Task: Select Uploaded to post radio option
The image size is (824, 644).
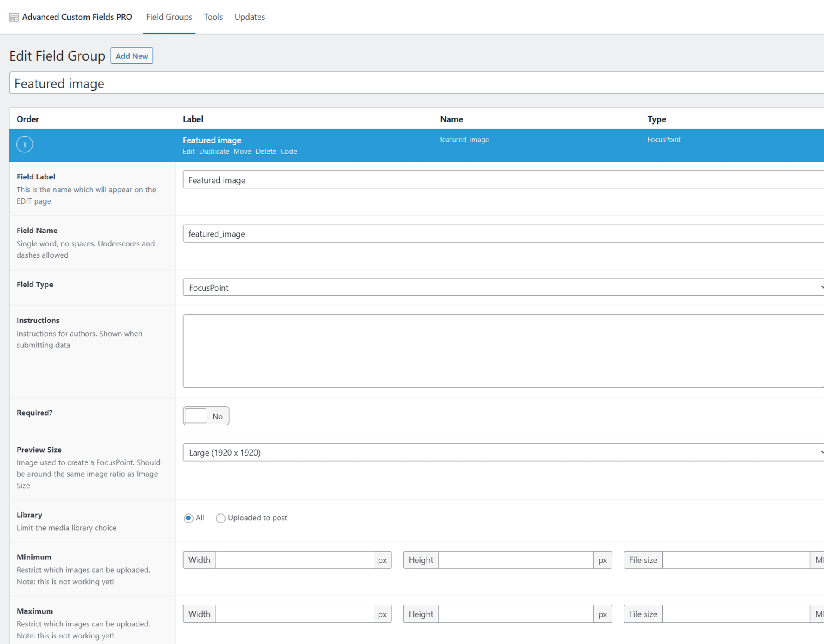Action: 221,518
